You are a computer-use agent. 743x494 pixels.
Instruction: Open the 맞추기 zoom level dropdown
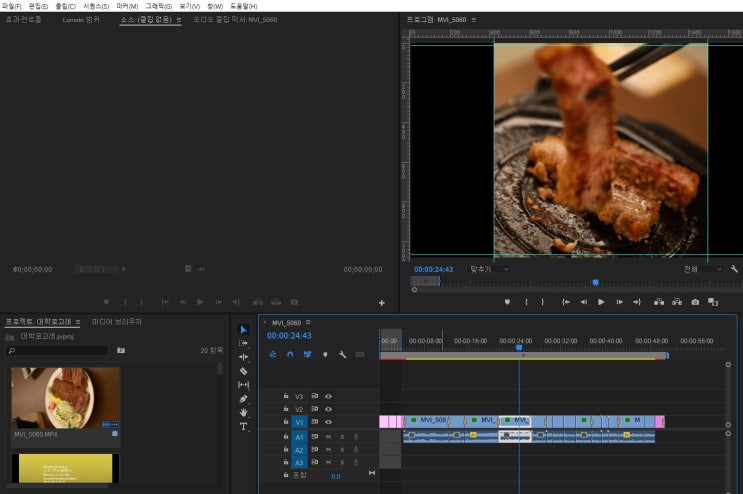(489, 269)
